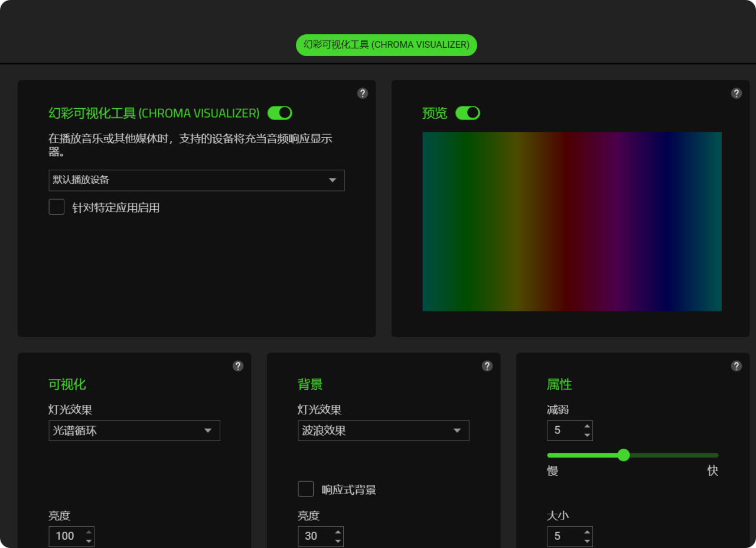Open help for the Chroma Visualizer panel
This screenshot has width=756, height=548.
pyautogui.click(x=363, y=93)
